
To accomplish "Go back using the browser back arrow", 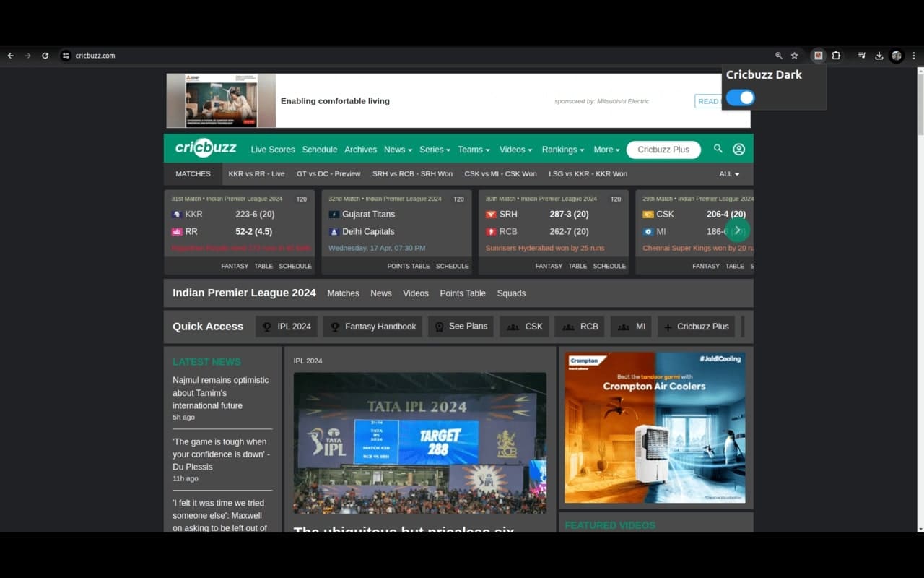I will pyautogui.click(x=11, y=56).
